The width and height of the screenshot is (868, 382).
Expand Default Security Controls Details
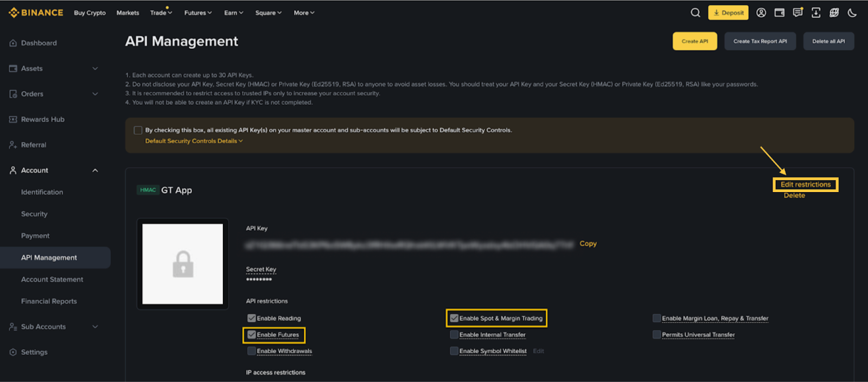click(194, 141)
